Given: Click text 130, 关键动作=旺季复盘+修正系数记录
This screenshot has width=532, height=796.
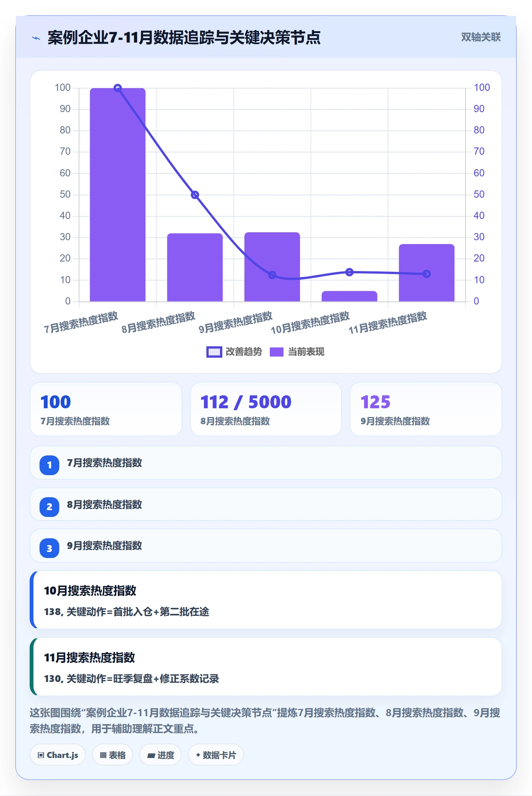Looking at the screenshot, I should tap(131, 679).
